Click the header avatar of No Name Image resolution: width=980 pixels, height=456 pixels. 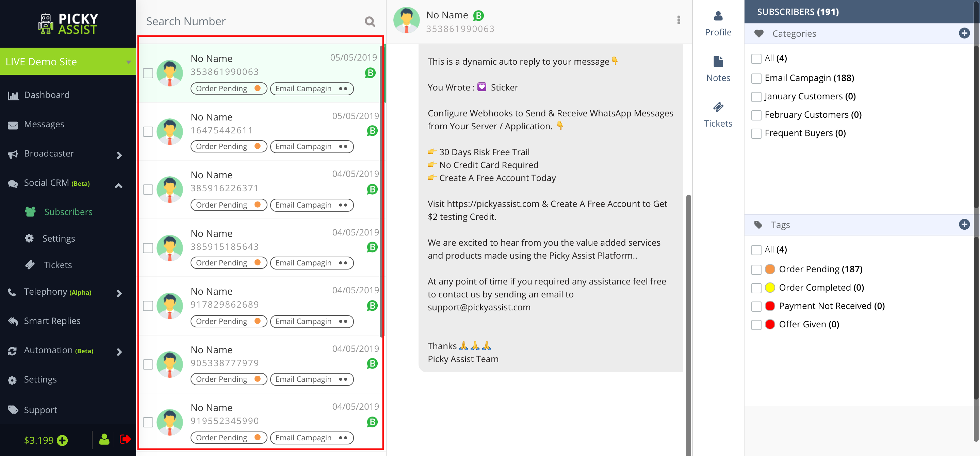[406, 20]
